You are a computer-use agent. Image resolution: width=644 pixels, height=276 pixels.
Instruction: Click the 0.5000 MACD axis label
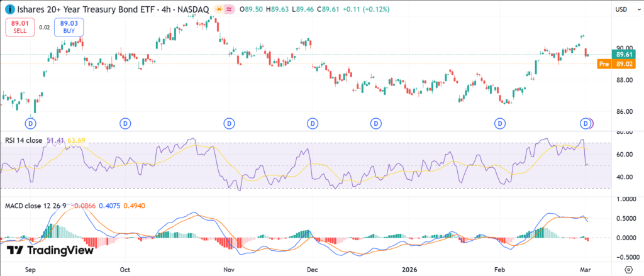point(625,219)
